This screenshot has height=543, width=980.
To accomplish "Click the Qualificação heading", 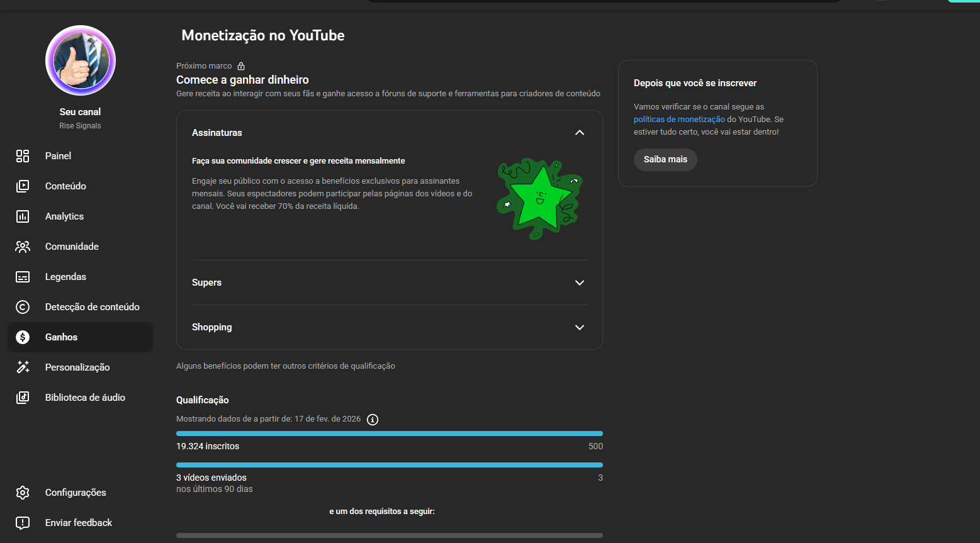I will tap(203, 400).
